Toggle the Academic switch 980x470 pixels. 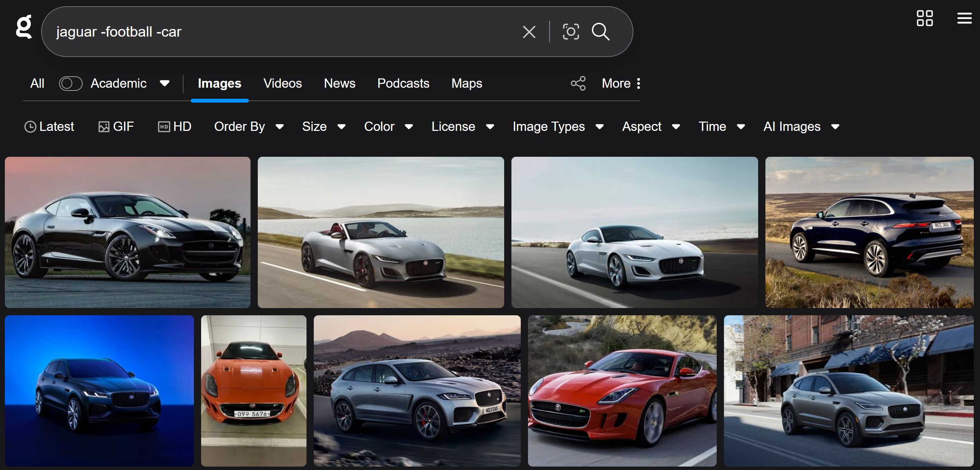click(x=71, y=83)
